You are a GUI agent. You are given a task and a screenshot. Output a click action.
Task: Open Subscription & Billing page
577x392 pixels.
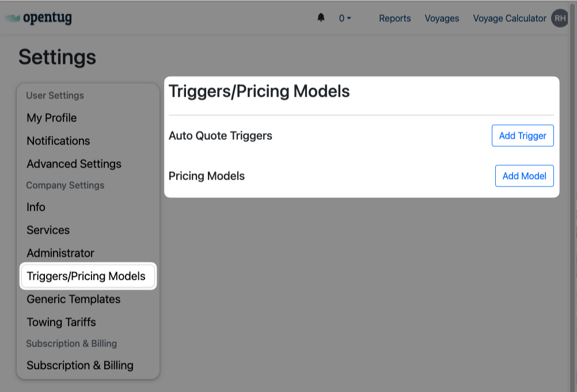click(80, 366)
